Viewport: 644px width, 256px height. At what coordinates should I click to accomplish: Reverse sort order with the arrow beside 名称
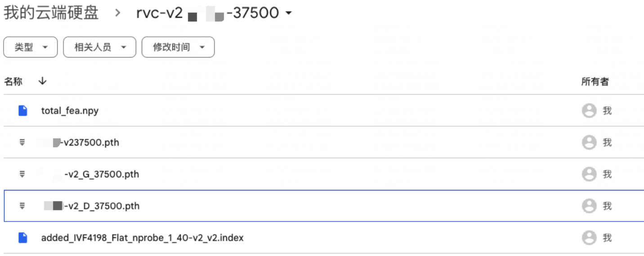tap(42, 81)
